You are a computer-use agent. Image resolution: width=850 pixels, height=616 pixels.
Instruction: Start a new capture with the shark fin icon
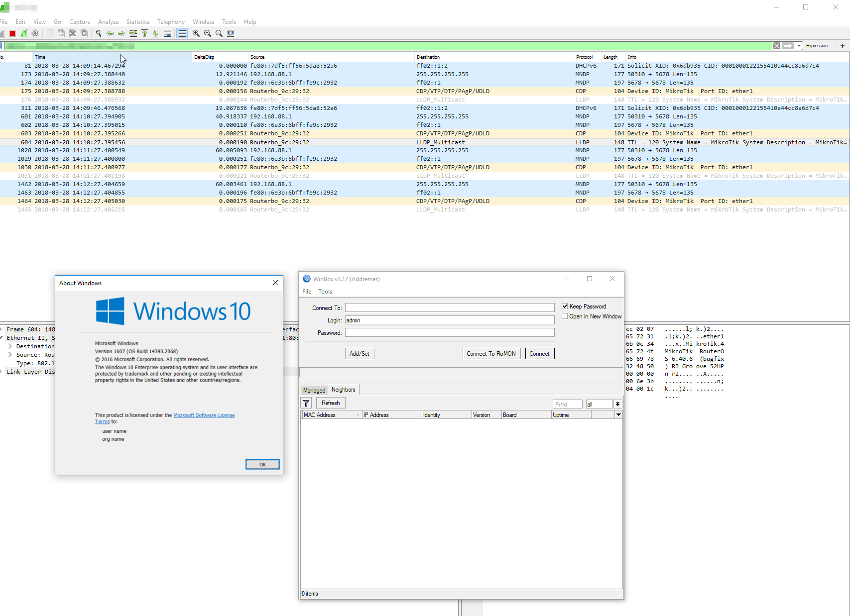3,33
